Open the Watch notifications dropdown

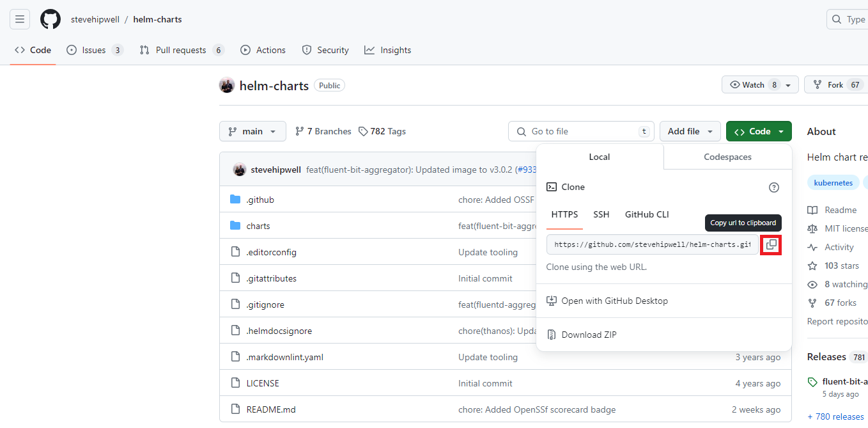pyautogui.click(x=760, y=84)
